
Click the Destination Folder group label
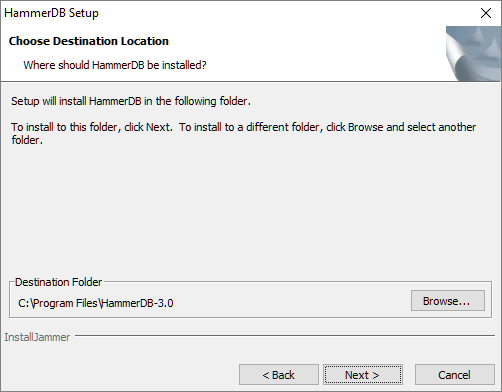[58, 282]
